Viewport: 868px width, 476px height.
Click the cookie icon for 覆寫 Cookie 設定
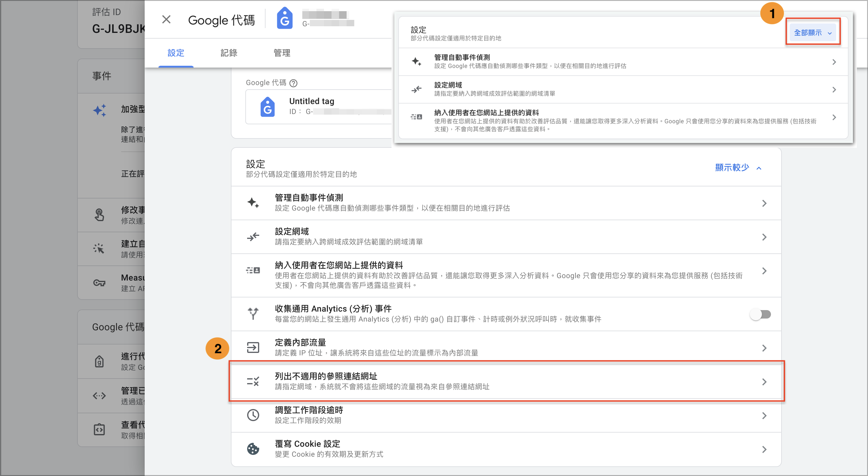click(x=253, y=449)
